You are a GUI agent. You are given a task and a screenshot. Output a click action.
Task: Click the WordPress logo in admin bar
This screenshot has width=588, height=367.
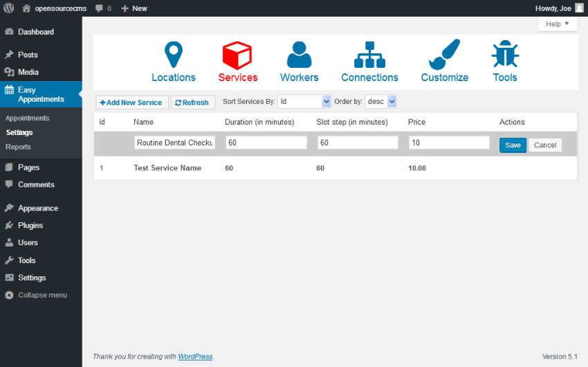point(9,8)
